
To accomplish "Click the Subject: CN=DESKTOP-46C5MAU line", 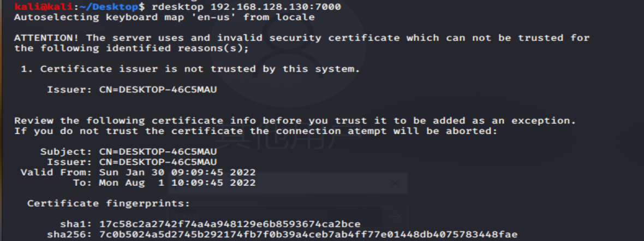I will pyautogui.click(x=129, y=152).
